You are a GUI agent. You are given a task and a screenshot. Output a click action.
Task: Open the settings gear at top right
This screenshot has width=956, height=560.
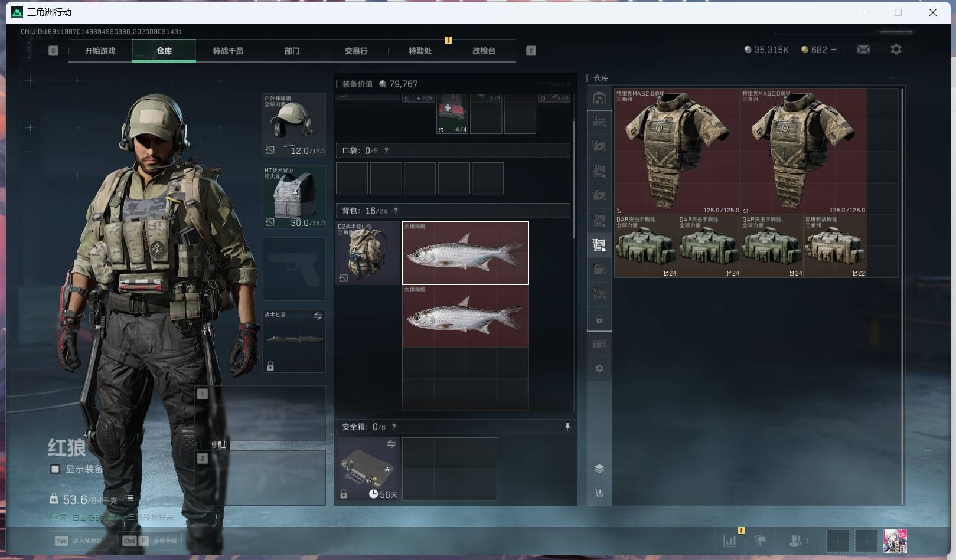896,50
